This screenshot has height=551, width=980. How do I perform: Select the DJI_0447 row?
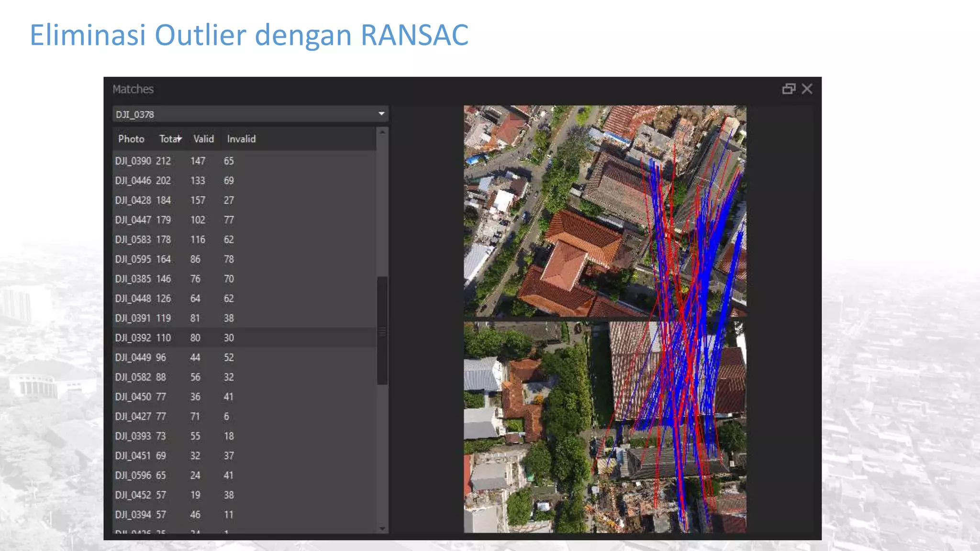click(245, 220)
